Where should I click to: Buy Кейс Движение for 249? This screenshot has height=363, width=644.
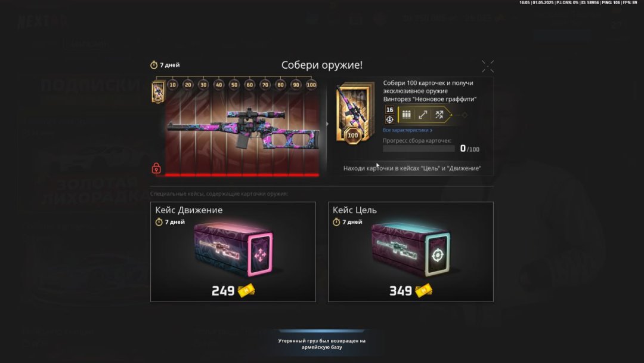point(233,251)
